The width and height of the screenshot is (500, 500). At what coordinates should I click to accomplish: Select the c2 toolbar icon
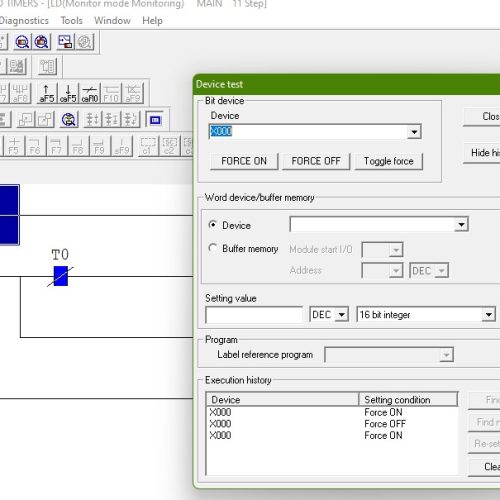pyautogui.click(x=169, y=146)
